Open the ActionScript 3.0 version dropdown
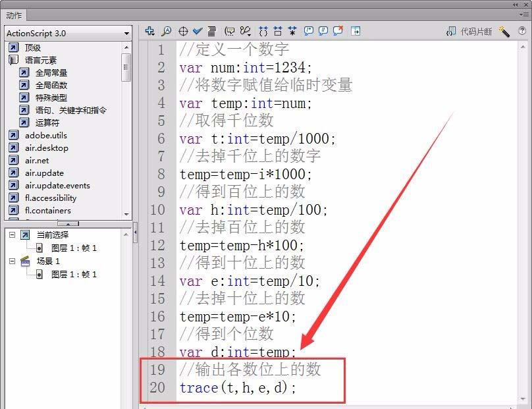Viewport: 532px width, 409px height. click(x=68, y=34)
